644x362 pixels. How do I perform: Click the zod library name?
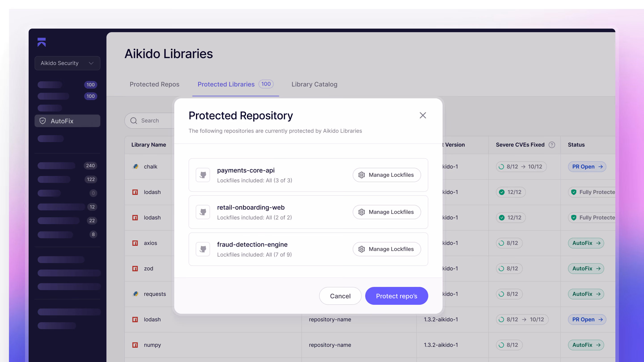point(148,269)
